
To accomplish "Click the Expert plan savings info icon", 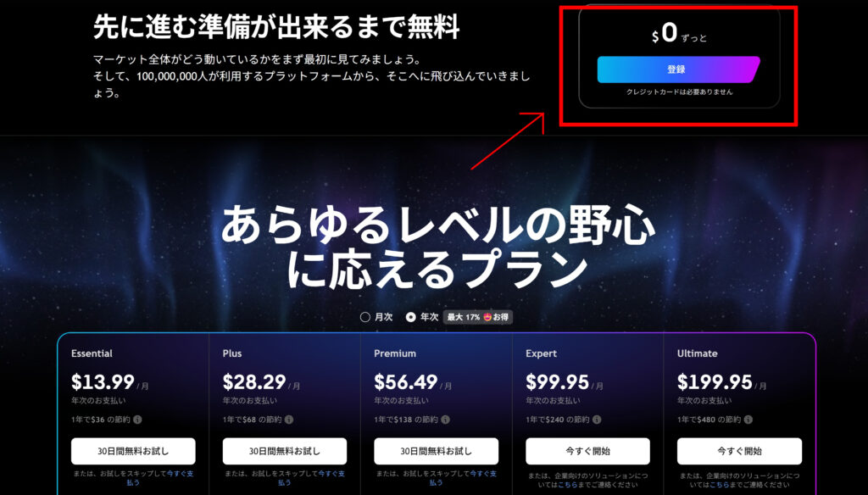I will point(597,420).
